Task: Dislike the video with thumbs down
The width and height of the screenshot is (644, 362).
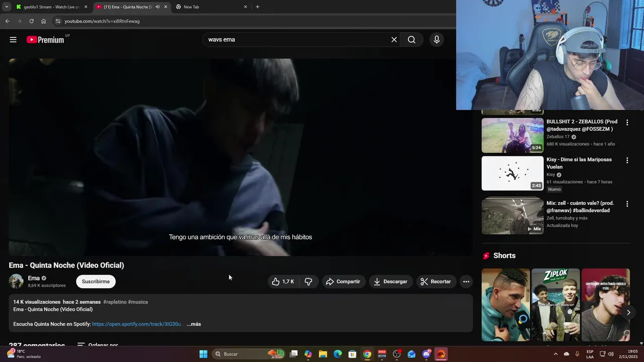Action: click(x=308, y=282)
